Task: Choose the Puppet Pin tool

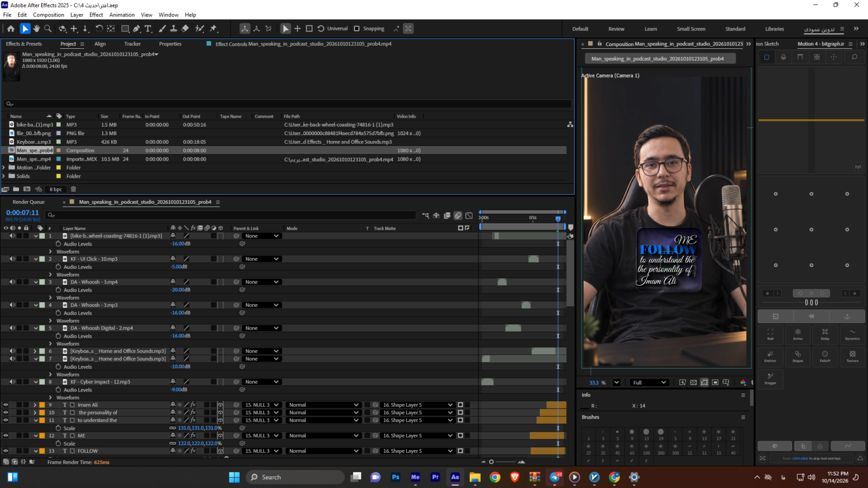Action: (x=214, y=29)
